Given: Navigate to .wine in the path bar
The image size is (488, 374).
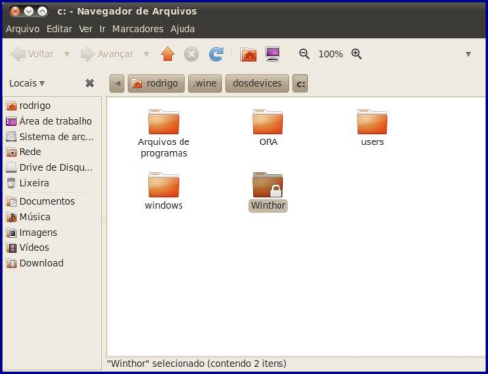Looking at the screenshot, I should pos(205,83).
